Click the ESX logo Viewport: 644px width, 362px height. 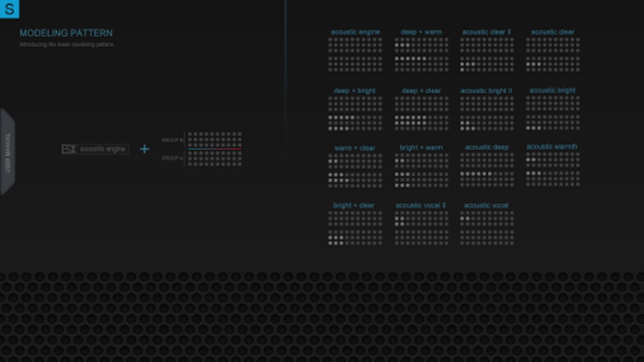(68, 149)
